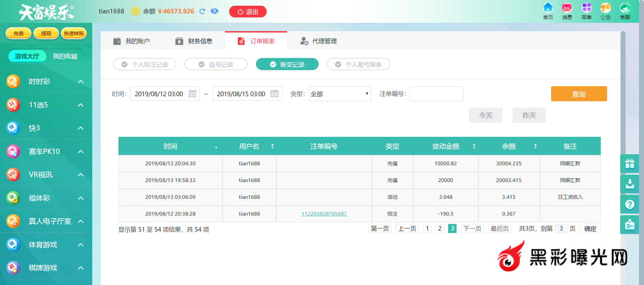Image resolution: width=644 pixels, height=285 pixels.
Task: Click the orange 查询 button
Action: point(579,94)
